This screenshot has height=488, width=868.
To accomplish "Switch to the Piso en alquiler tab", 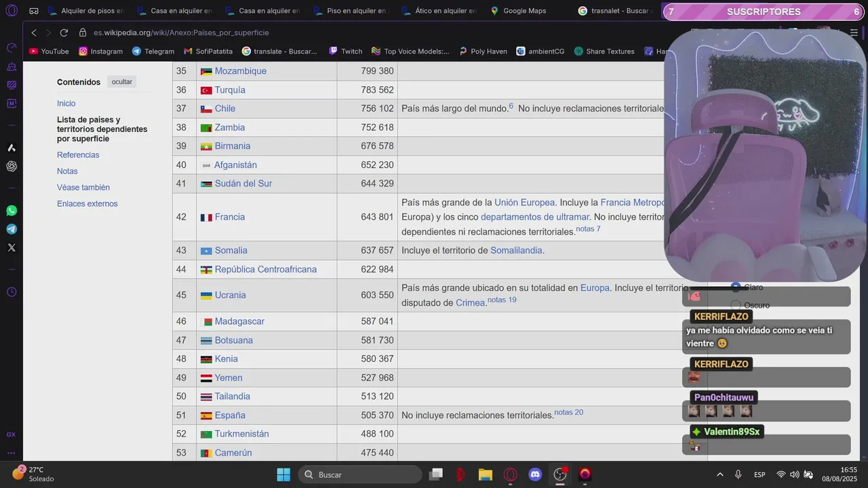I will click(x=351, y=11).
